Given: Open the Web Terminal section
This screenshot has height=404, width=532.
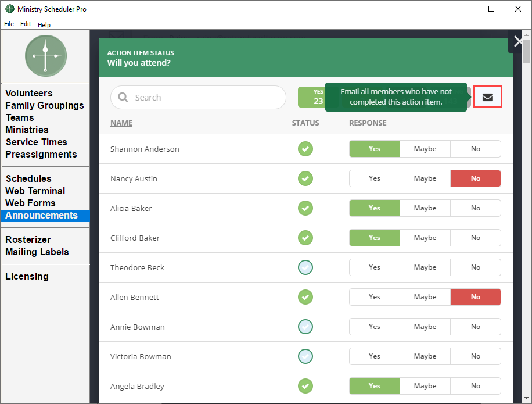Looking at the screenshot, I should 35,191.
